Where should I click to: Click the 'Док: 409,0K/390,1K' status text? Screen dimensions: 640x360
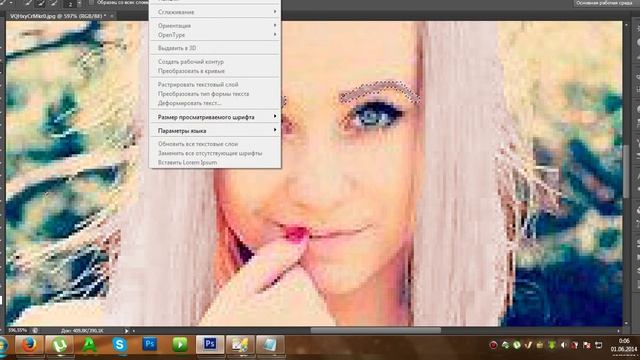(x=82, y=331)
